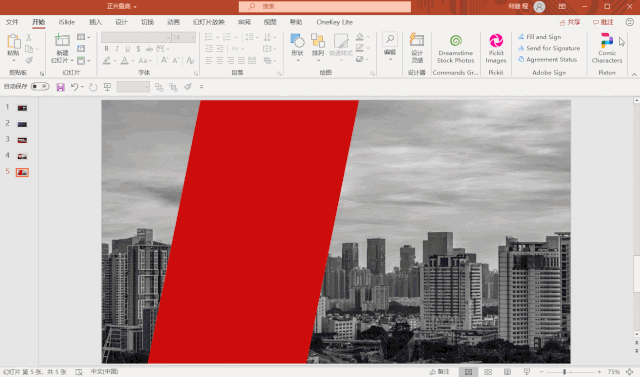This screenshot has height=377, width=640.
Task: Open the Dreamstime Stock Photos add-in
Action: 456,49
